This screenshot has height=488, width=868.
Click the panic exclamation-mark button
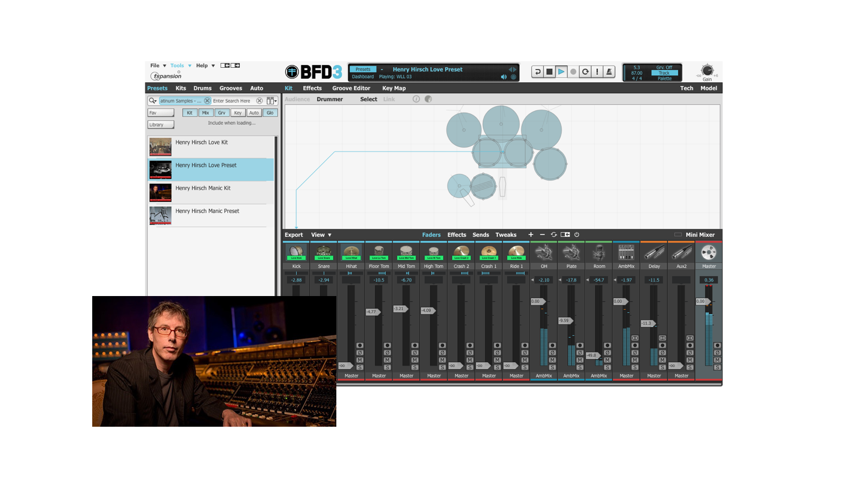[597, 72]
